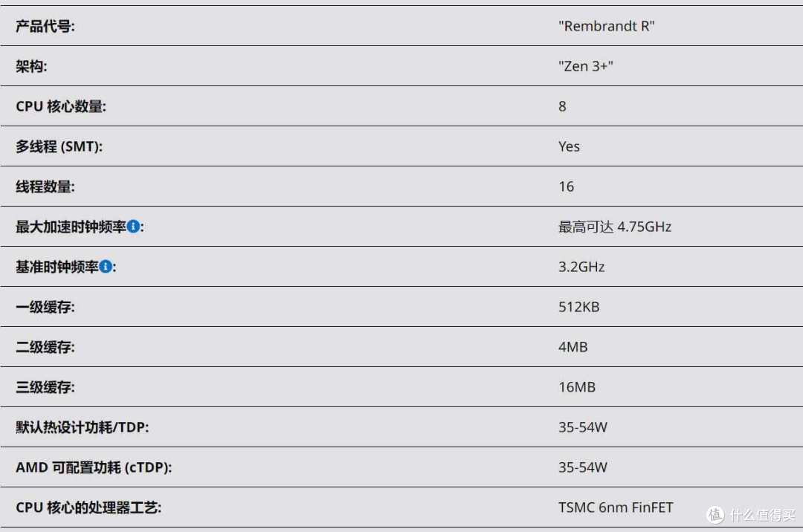
Task: Select the 多线程 (SMT) label
Action: point(59,146)
